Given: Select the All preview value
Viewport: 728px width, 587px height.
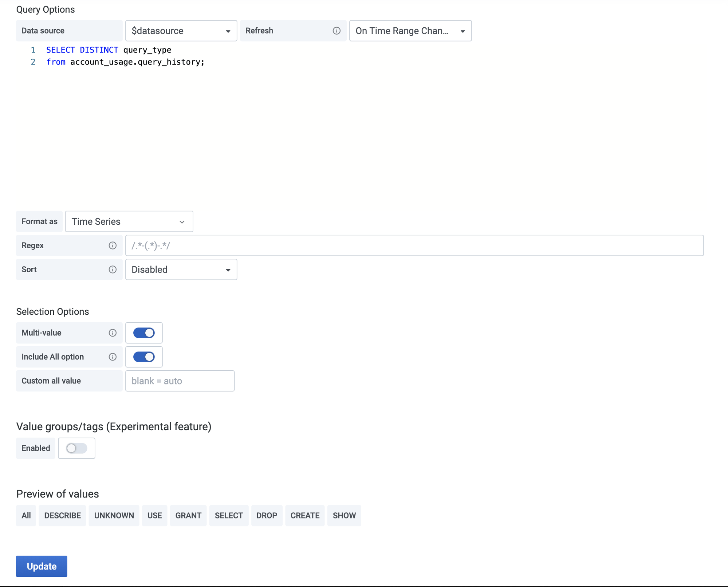Looking at the screenshot, I should pyautogui.click(x=25, y=515).
